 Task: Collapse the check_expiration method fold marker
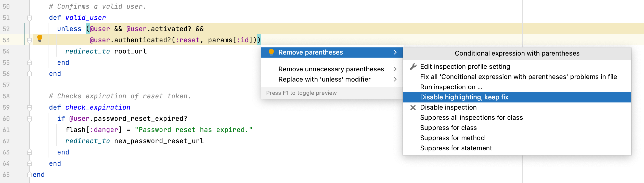[30, 108]
